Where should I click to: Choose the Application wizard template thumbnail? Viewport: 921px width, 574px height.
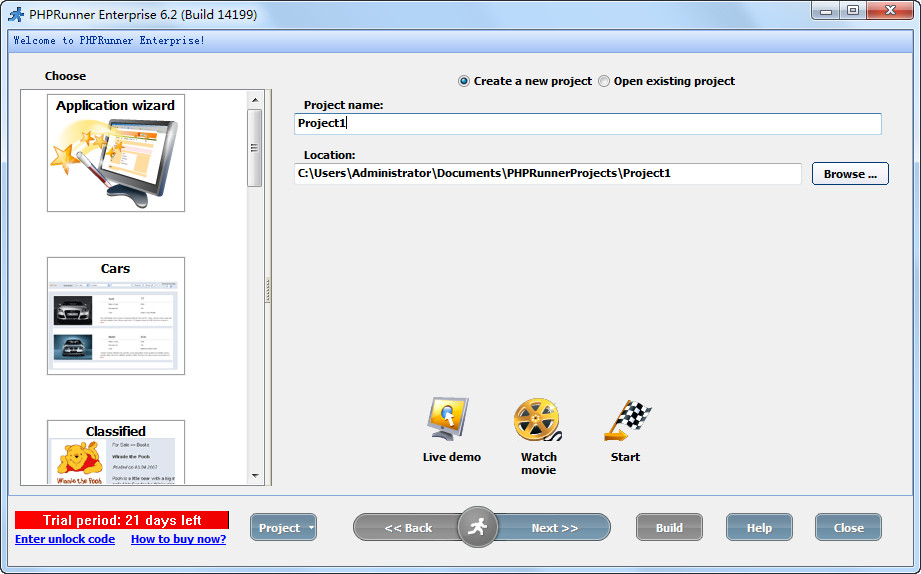click(x=116, y=153)
